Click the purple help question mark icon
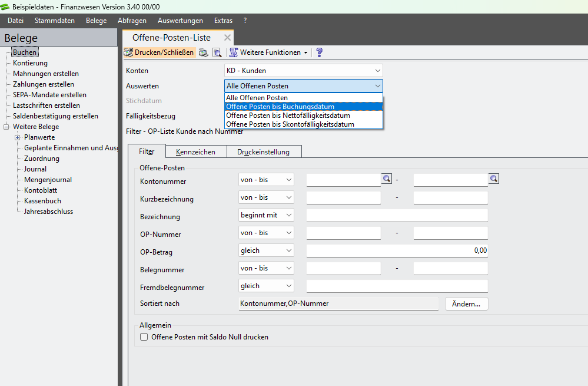 (x=319, y=52)
